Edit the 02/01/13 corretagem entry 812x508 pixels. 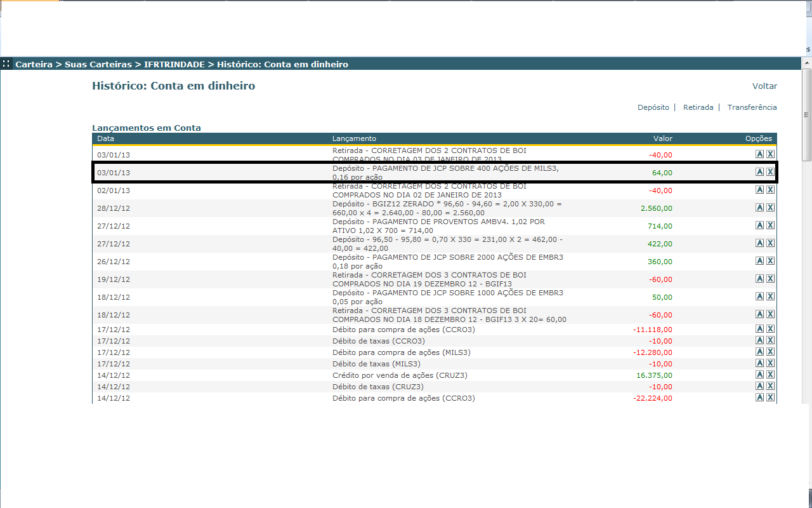pyautogui.click(x=759, y=190)
